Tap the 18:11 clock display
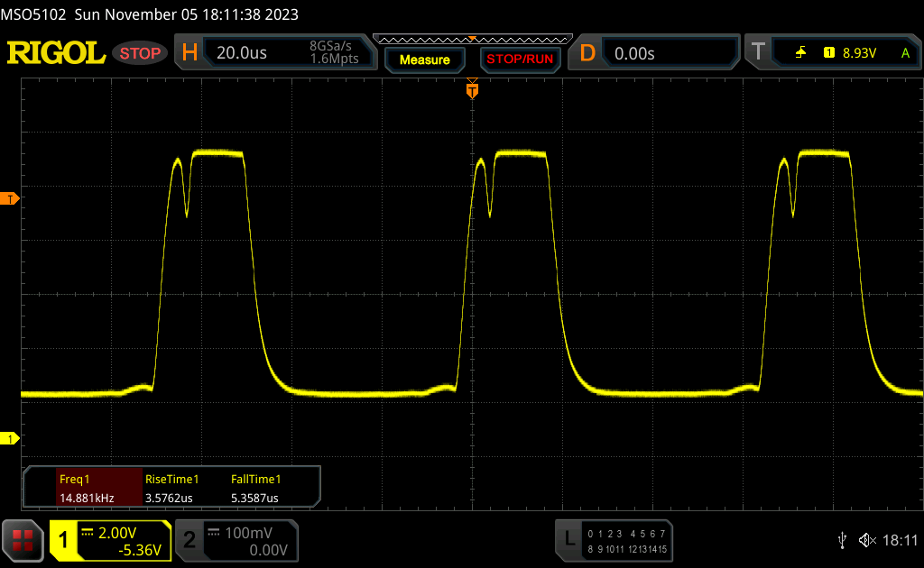Image resolution: width=924 pixels, height=568 pixels. point(900,540)
